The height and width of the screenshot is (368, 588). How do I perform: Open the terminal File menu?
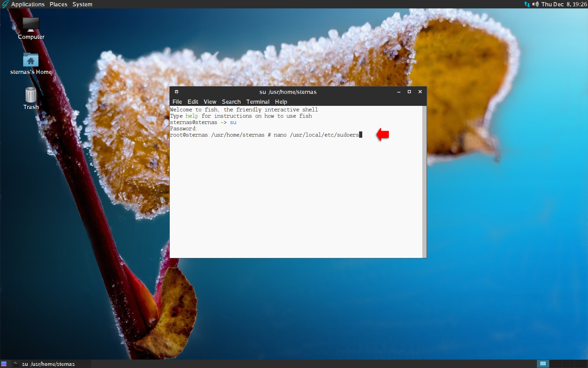pyautogui.click(x=177, y=102)
